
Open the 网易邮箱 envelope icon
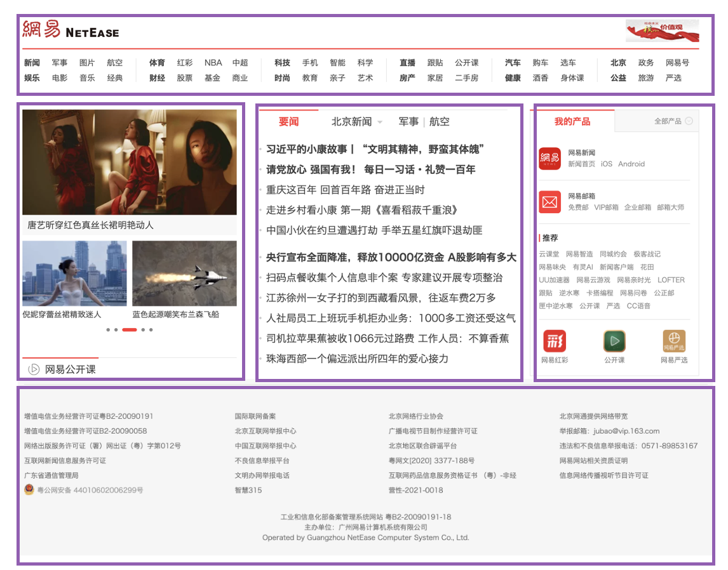pos(549,202)
